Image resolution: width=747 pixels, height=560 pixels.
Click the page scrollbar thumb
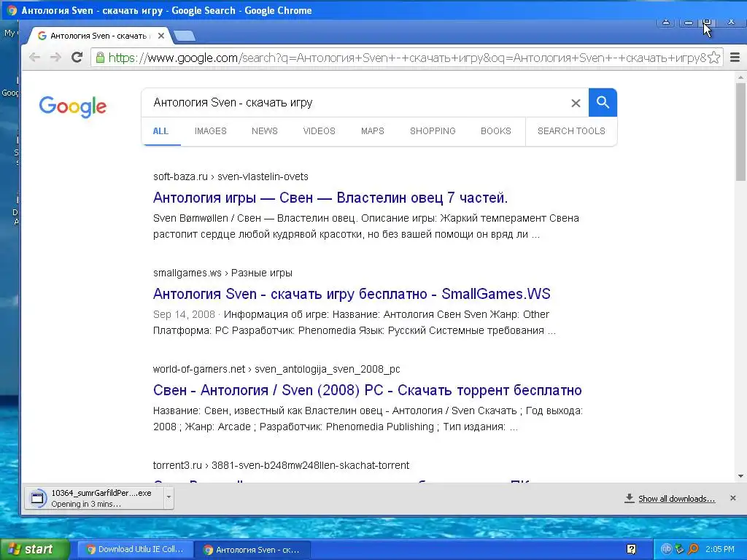[740, 132]
